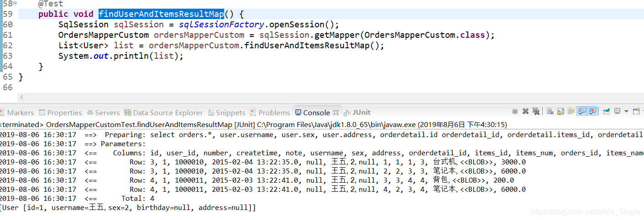Click the highlighted findUserAndItemsResultMap method name
644x220 pixels.
(161, 14)
